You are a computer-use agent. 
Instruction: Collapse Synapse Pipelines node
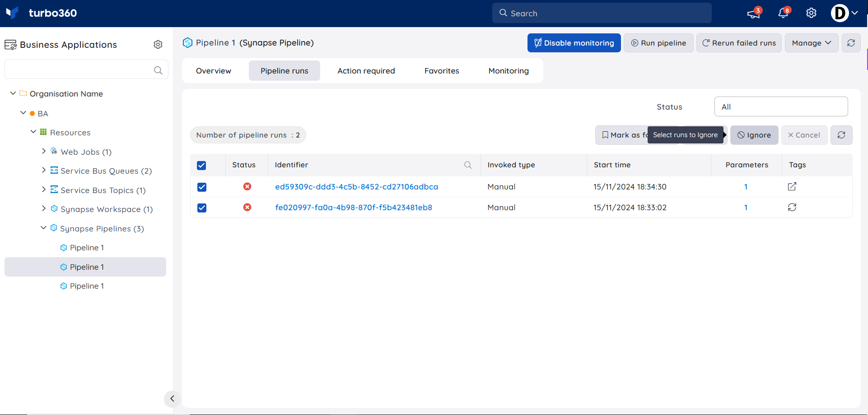tap(43, 228)
